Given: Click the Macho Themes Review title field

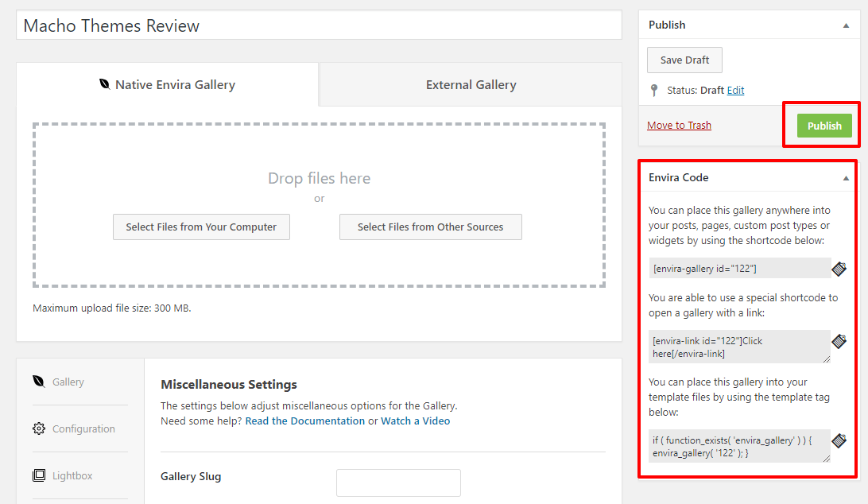Looking at the screenshot, I should 319,25.
